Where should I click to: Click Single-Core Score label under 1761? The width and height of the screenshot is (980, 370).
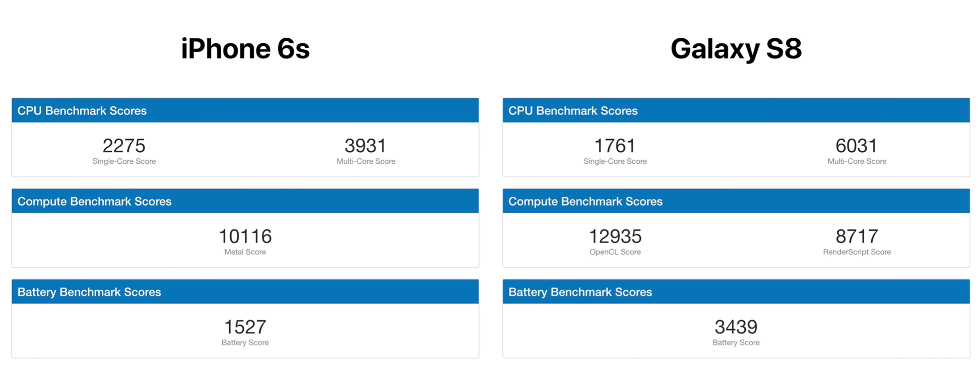click(x=615, y=161)
